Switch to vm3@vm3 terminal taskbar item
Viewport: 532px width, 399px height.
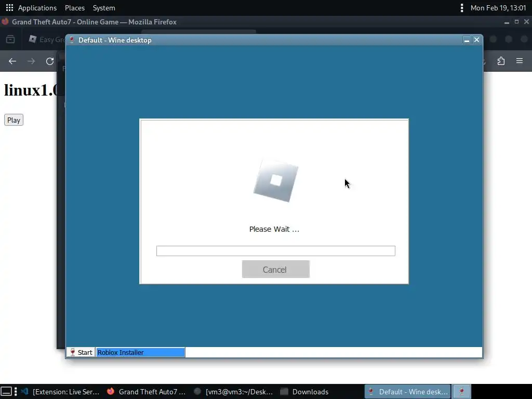tap(233, 392)
